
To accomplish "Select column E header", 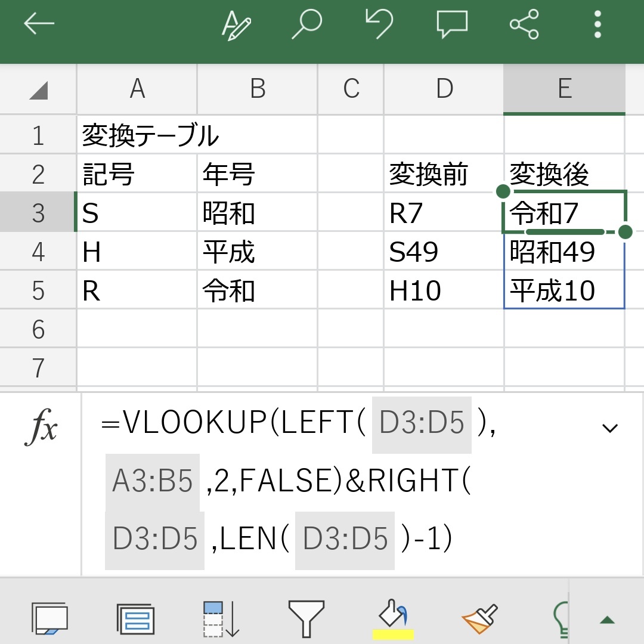I will click(x=564, y=89).
